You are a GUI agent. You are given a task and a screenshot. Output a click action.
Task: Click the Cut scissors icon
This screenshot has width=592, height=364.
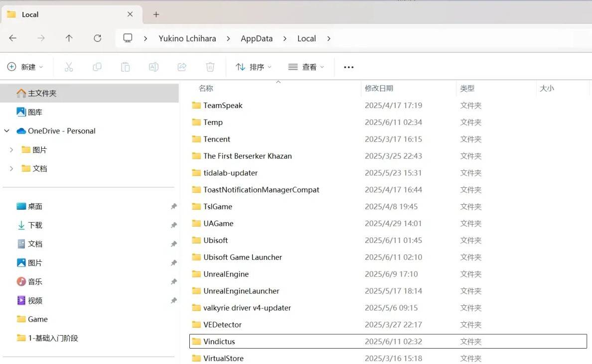[69, 67]
